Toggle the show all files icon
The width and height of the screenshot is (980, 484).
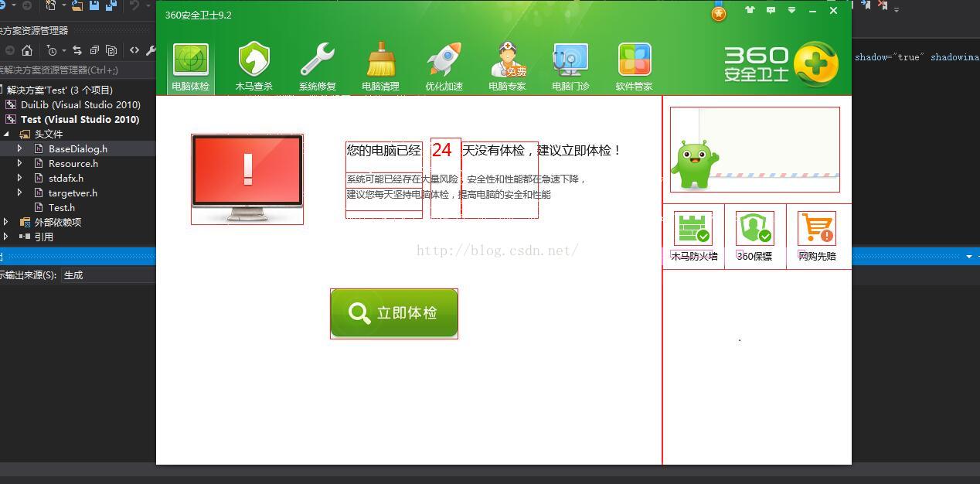[111, 50]
